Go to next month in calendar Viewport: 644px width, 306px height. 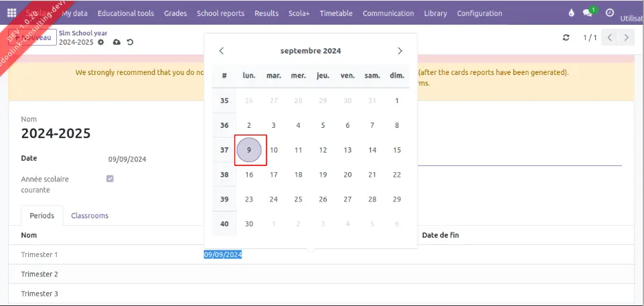(x=400, y=51)
